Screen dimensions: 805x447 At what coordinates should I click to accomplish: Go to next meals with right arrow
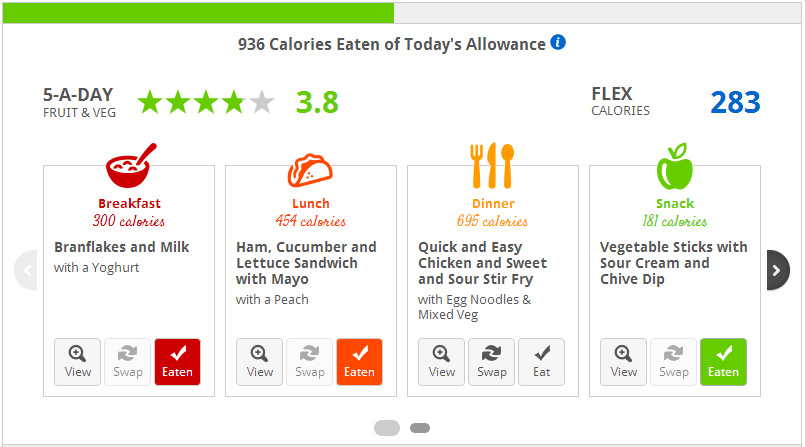pos(778,270)
